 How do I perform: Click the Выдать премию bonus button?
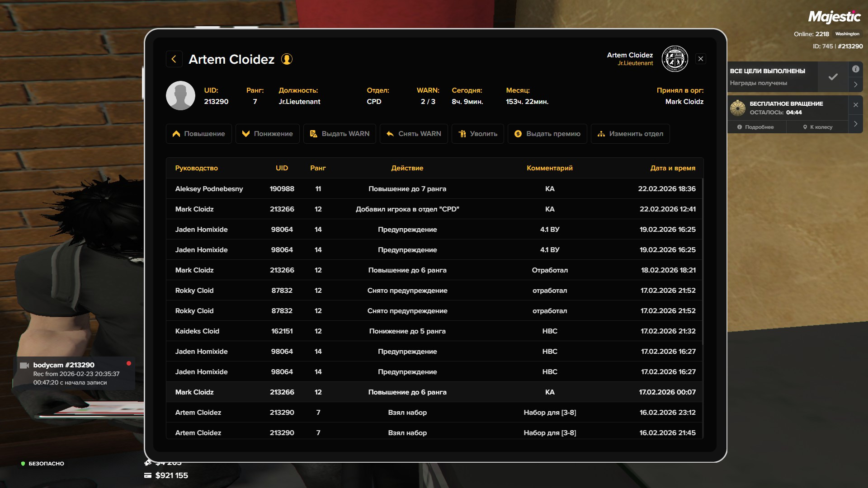[547, 134]
